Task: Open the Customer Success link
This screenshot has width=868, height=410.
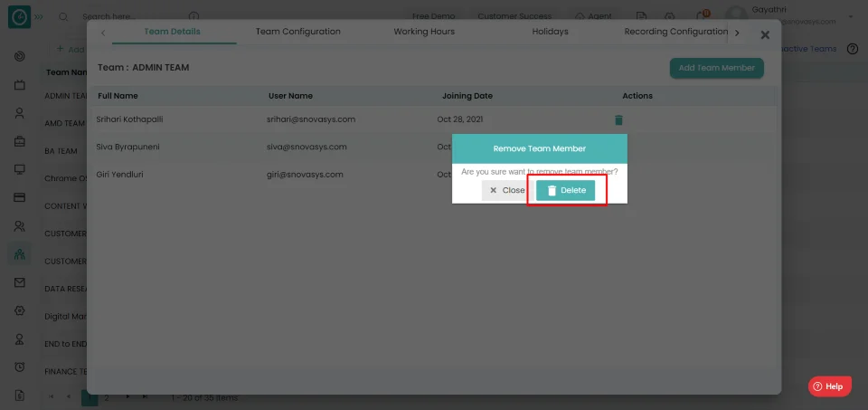Action: pyautogui.click(x=514, y=16)
